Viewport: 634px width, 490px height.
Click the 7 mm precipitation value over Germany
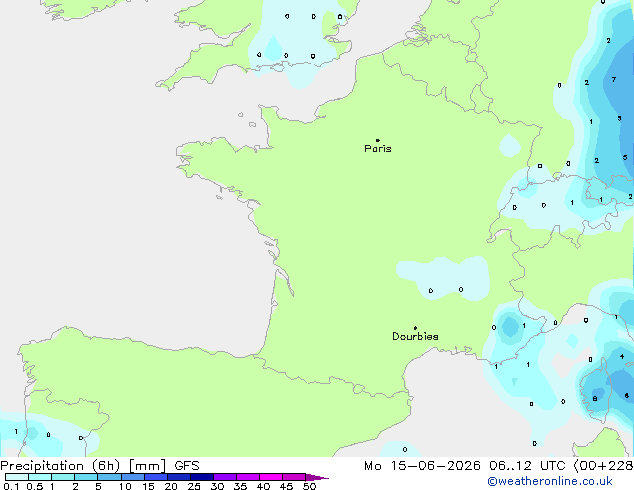614,80
